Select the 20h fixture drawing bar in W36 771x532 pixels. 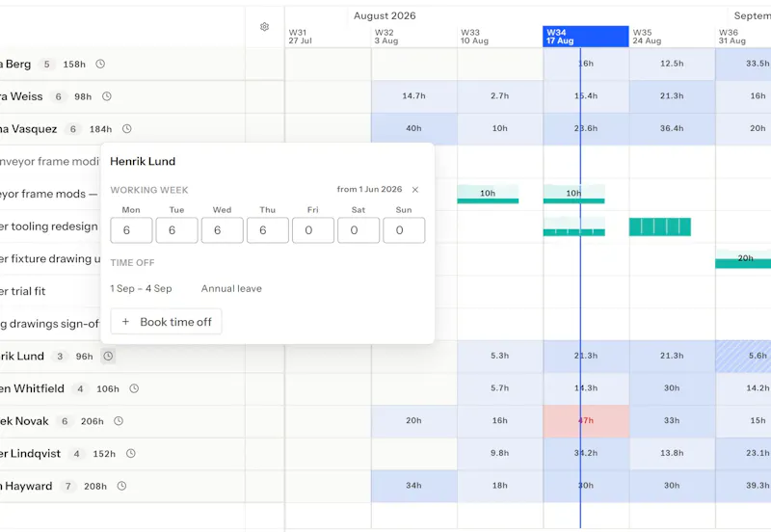pyautogui.click(x=743, y=259)
